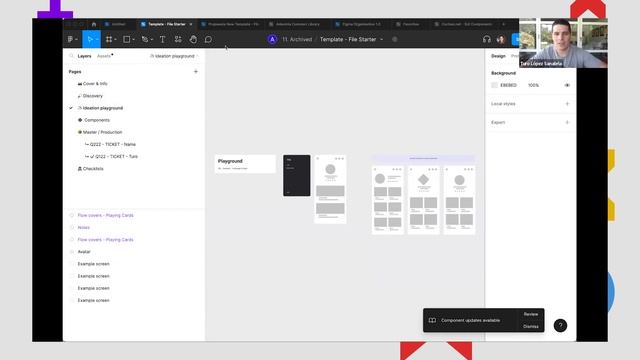640x360 pixels.
Task: Toggle background visibility eye icon
Action: (567, 85)
